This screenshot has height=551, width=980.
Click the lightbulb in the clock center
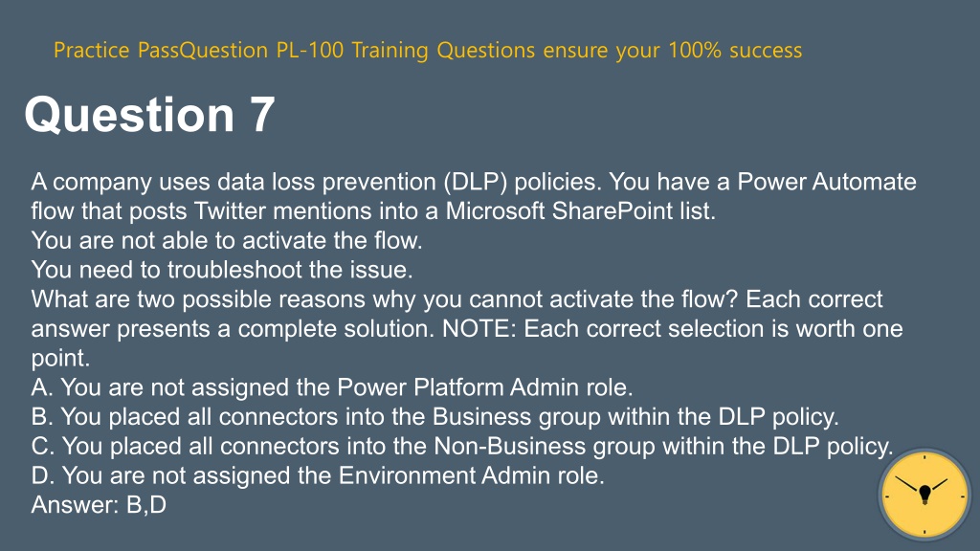tap(925, 495)
